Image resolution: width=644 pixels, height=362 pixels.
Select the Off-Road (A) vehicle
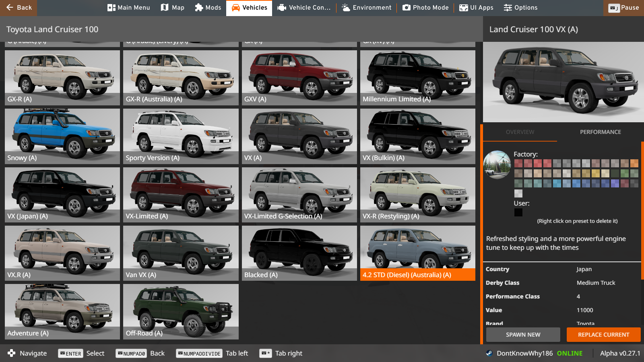point(181,312)
